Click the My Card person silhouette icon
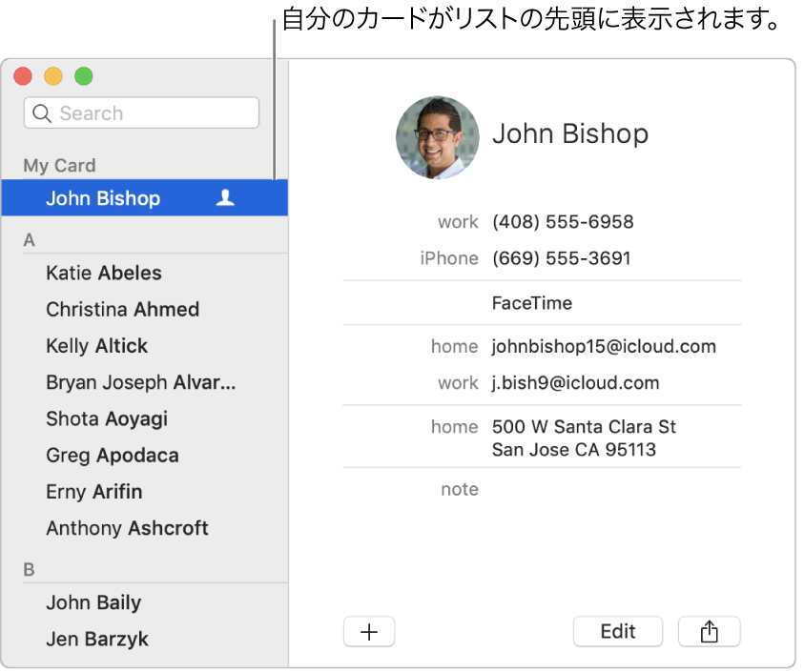 pos(225,198)
